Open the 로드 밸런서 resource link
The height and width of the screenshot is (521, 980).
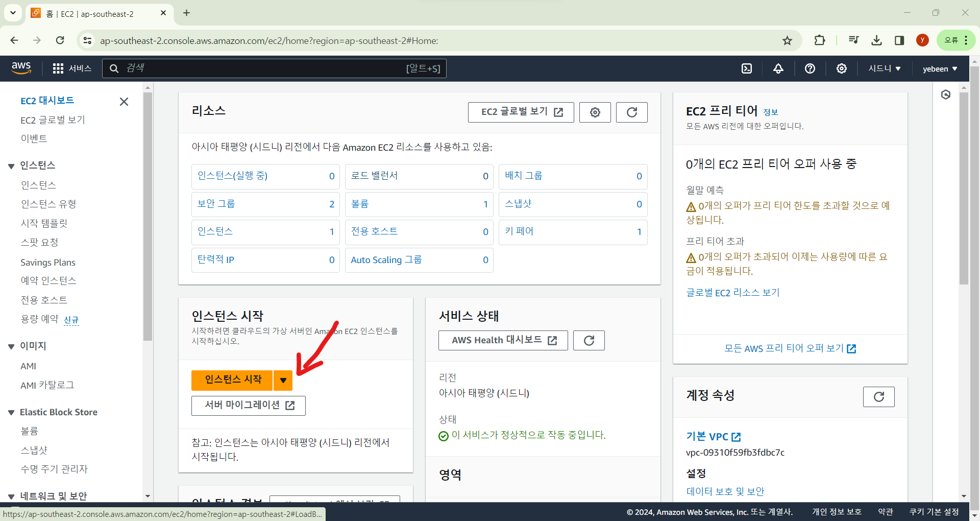pos(374,176)
